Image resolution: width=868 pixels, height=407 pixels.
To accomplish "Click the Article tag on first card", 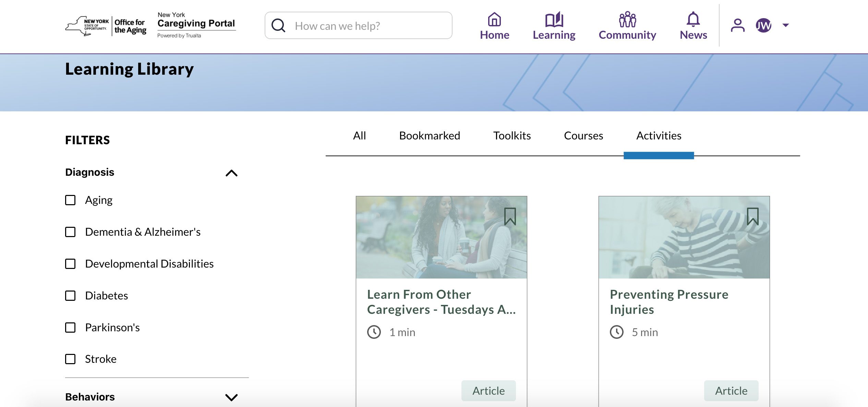I will [489, 391].
